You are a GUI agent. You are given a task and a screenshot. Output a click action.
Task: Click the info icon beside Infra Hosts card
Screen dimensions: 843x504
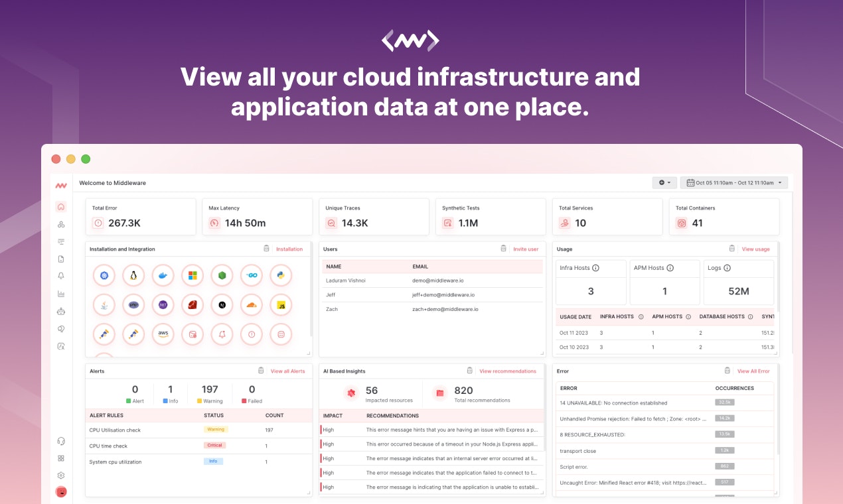point(595,268)
